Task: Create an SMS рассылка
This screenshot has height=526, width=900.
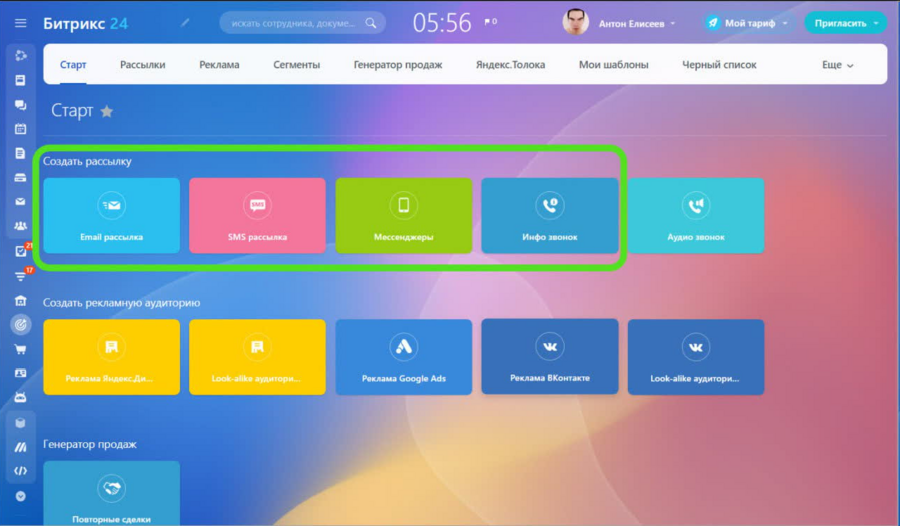Action: (257, 215)
